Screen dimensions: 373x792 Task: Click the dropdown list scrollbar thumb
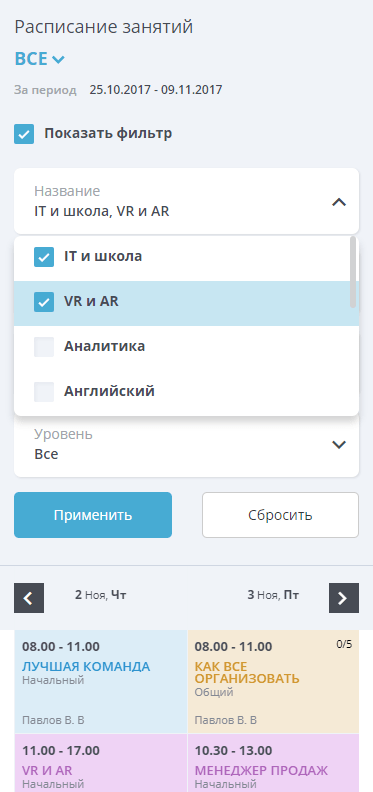(x=353, y=272)
